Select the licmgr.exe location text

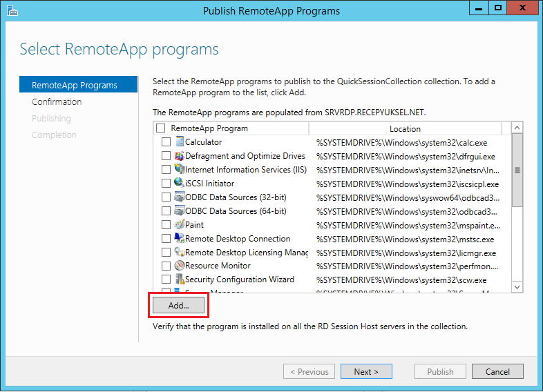click(x=406, y=253)
